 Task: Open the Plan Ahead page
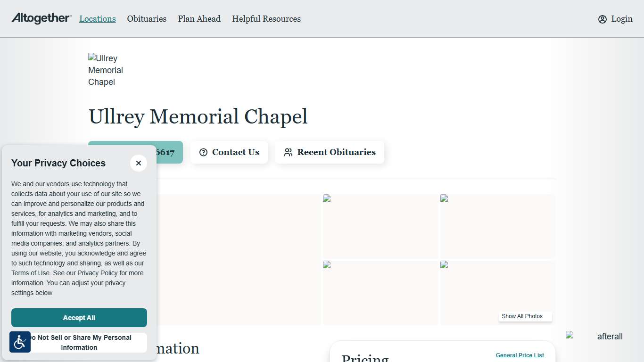coord(199,19)
